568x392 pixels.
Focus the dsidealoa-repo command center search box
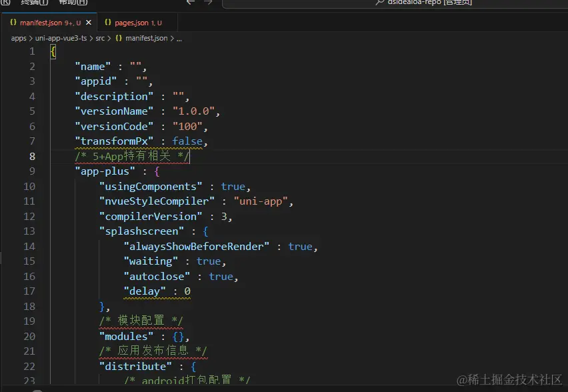pyautogui.click(x=395, y=3)
